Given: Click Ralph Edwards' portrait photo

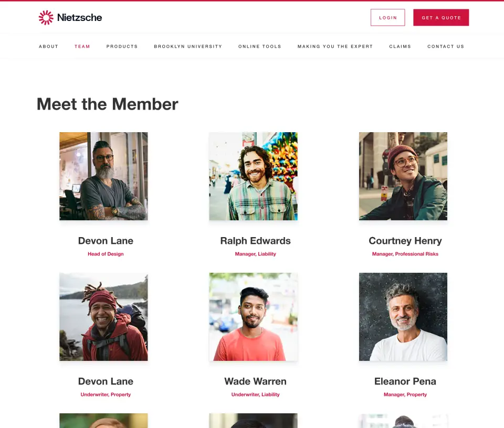Looking at the screenshot, I should tap(253, 176).
